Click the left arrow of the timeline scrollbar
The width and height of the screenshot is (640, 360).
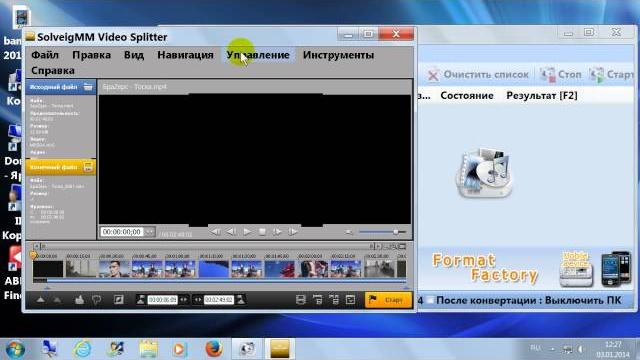(x=37, y=246)
